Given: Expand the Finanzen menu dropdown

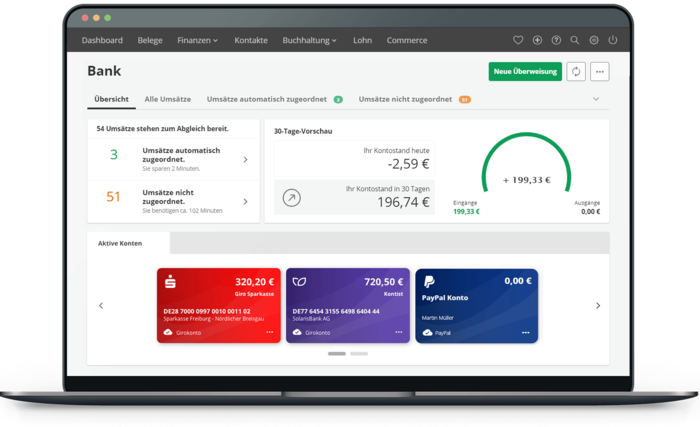Looking at the screenshot, I should click(199, 40).
